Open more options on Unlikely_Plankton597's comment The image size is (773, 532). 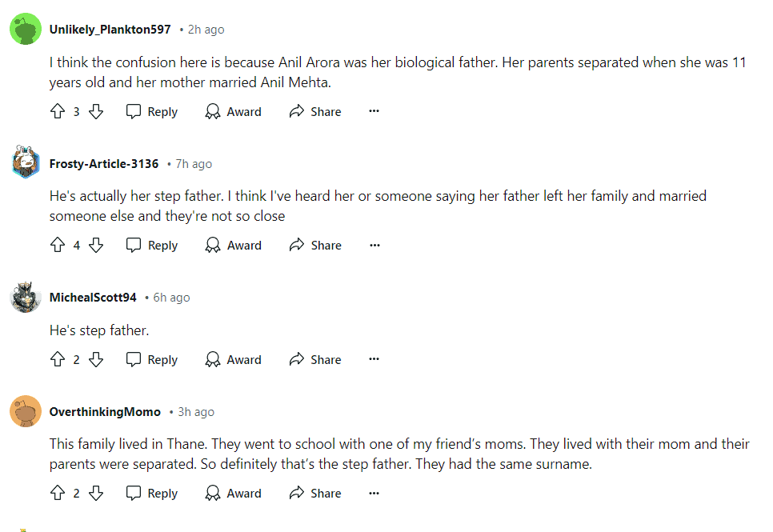pyautogui.click(x=374, y=111)
